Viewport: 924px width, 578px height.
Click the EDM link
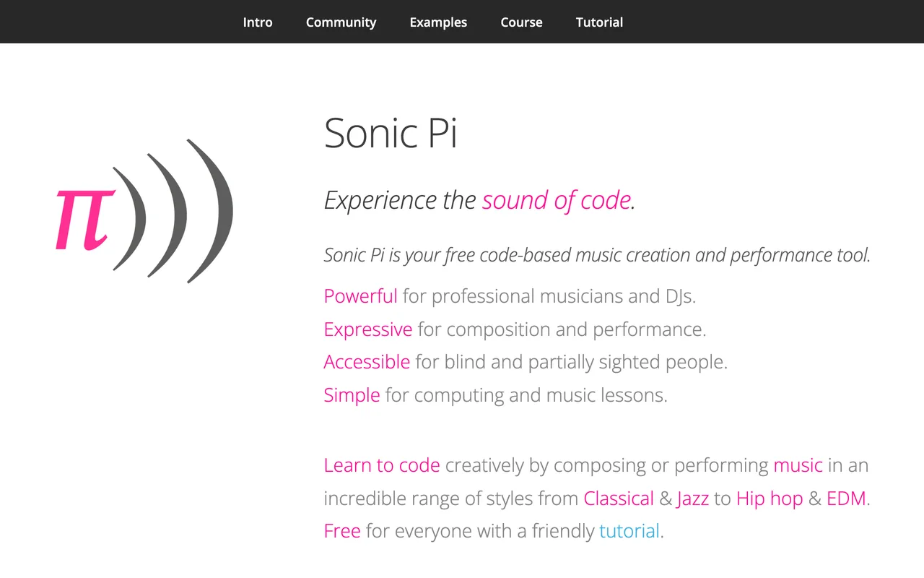tap(846, 499)
